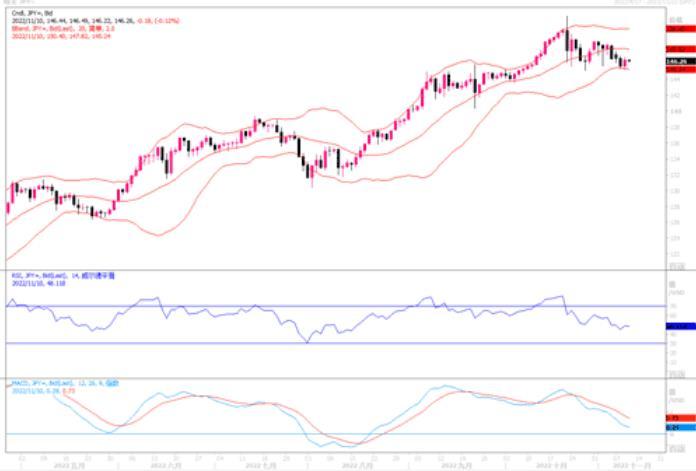Click the MACD indicator label
This screenshot has width=696, height=471.
click(55, 383)
